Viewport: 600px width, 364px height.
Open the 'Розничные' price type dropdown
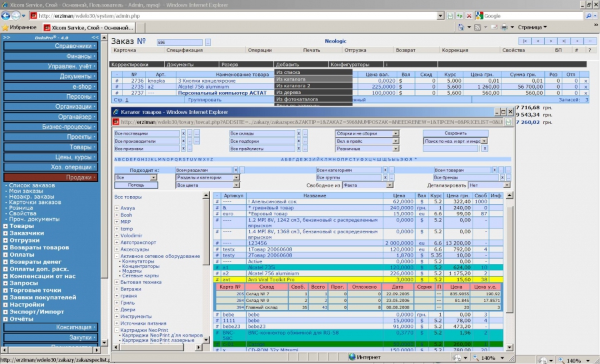[395, 149]
